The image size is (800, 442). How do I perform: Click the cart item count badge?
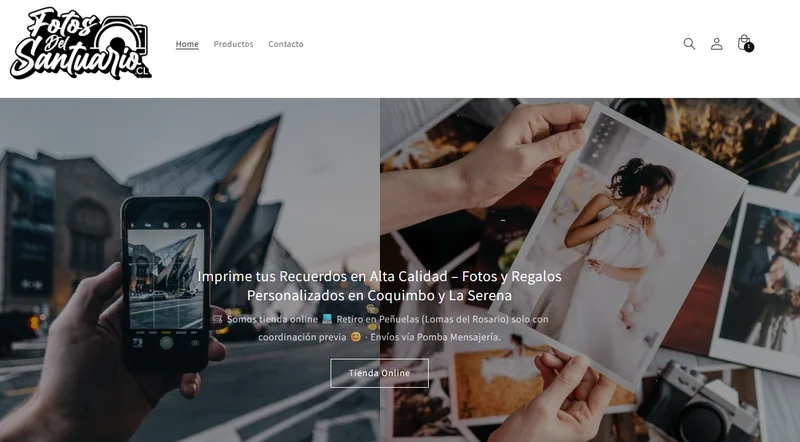coord(748,47)
